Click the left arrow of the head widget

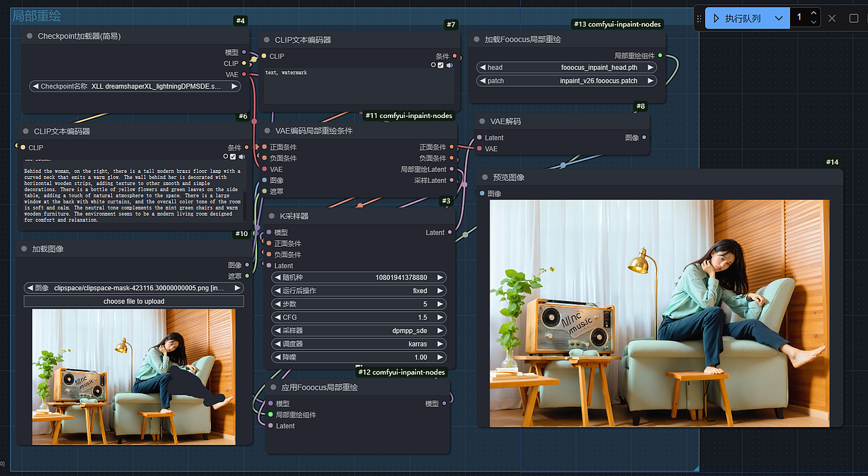[482, 67]
